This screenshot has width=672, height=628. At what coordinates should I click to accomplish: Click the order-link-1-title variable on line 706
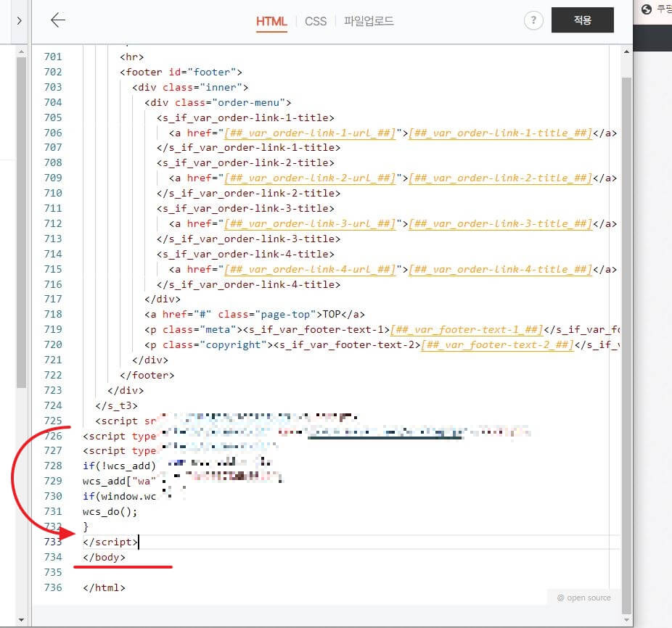tap(500, 133)
